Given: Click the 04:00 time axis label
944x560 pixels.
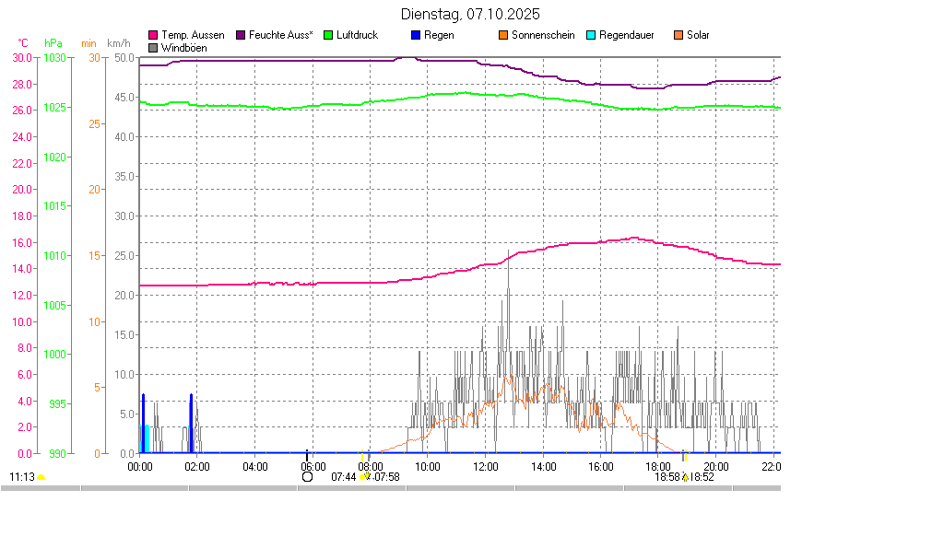Looking at the screenshot, I should 254,466.
